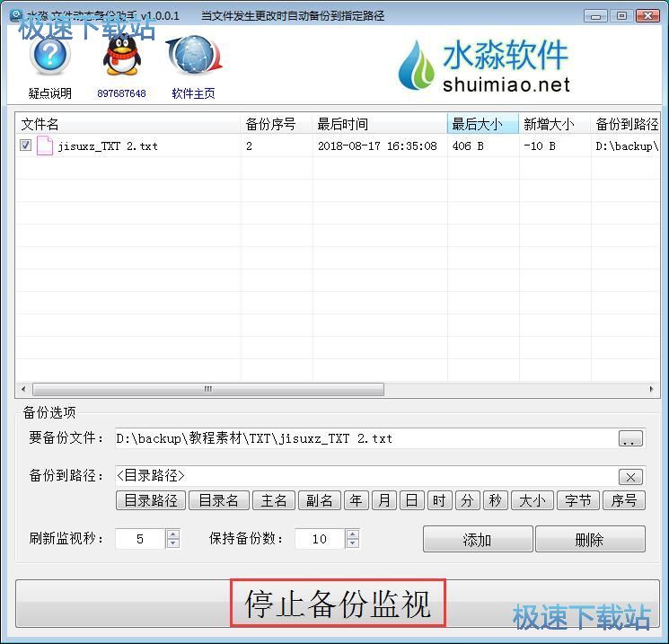Browse for file with the '..' button
The height and width of the screenshot is (644, 669).
point(630,438)
